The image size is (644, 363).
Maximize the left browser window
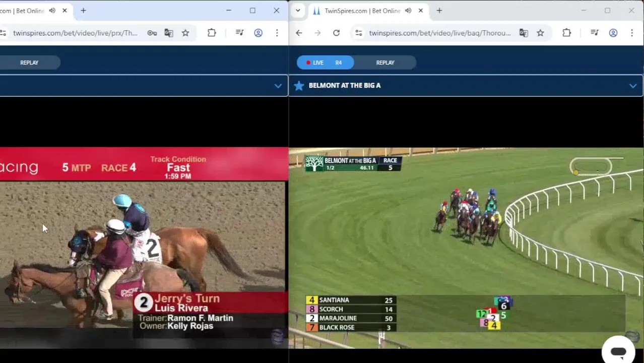coord(252,11)
